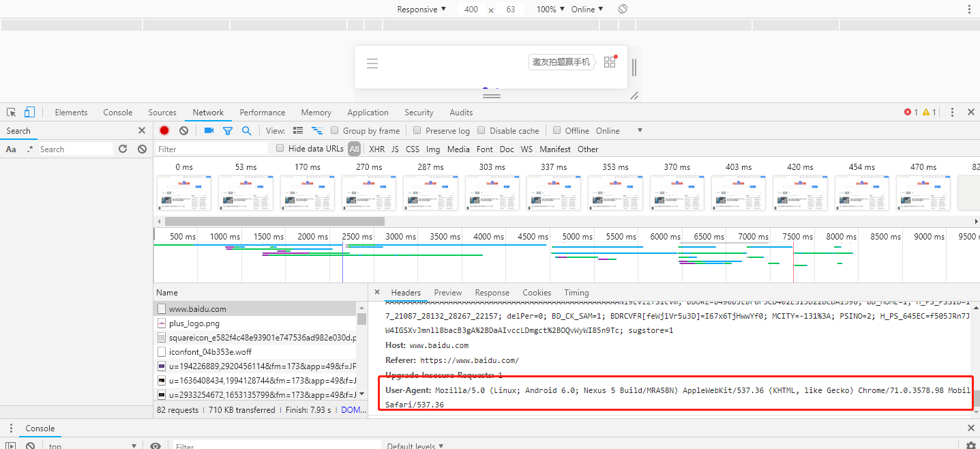Check Disable cache option

tap(481, 130)
